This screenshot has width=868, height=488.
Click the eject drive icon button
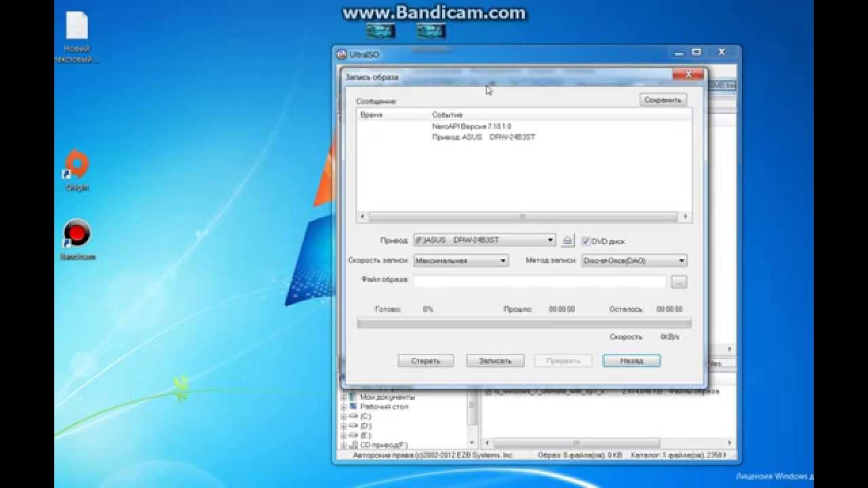click(x=568, y=241)
